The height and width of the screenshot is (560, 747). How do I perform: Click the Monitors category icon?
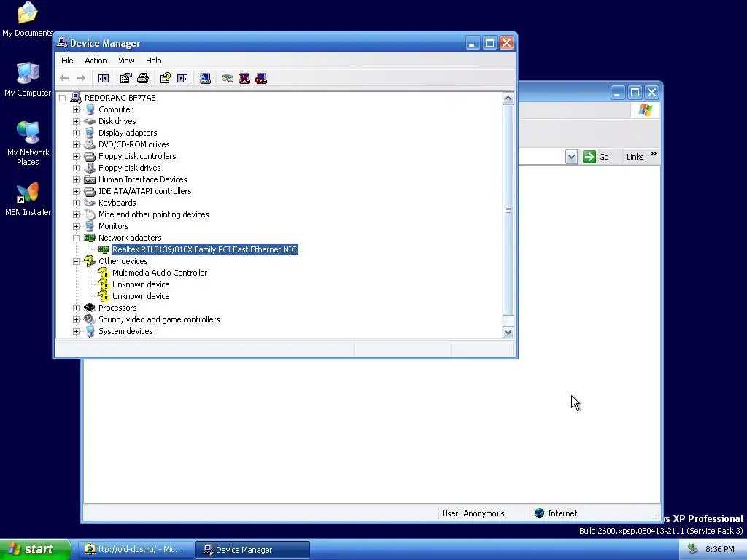[90, 226]
